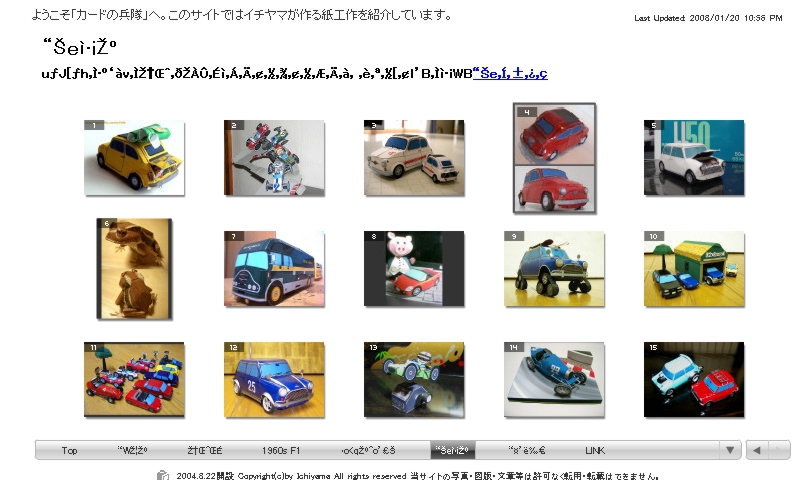Screen dimensions: 796x480
Task: Open thumbnail 12 of blue Mini number 25
Action: 274,380
